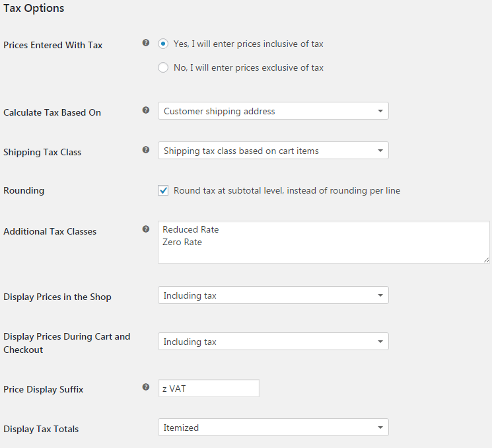Click the 'Display Prices in the Shop' label
The height and width of the screenshot is (448, 492).
[x=57, y=297]
